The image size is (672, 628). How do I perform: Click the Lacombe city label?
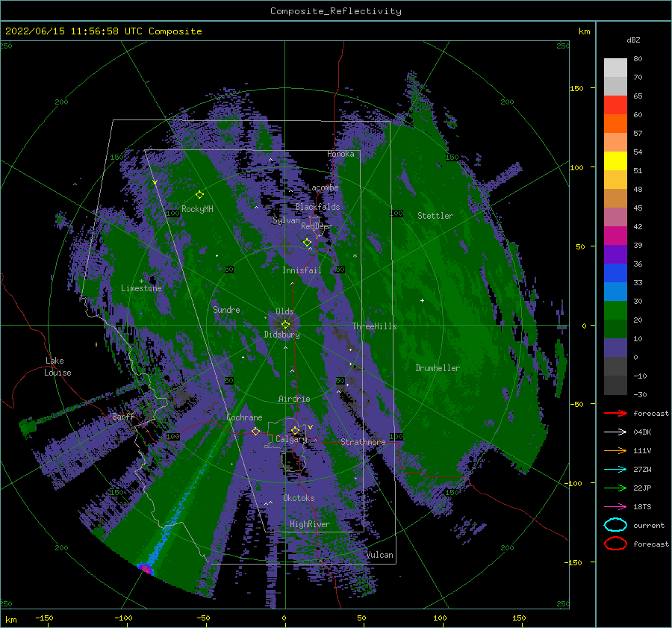pyautogui.click(x=323, y=187)
